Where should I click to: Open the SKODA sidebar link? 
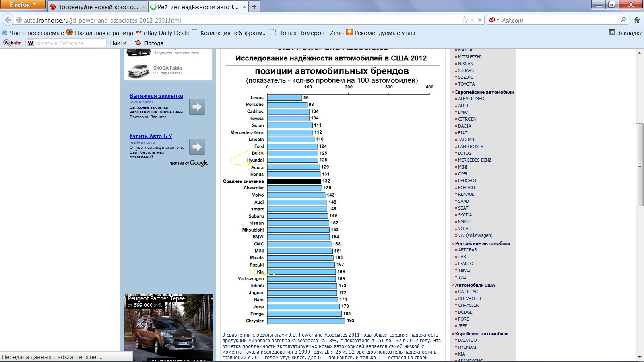465,215
